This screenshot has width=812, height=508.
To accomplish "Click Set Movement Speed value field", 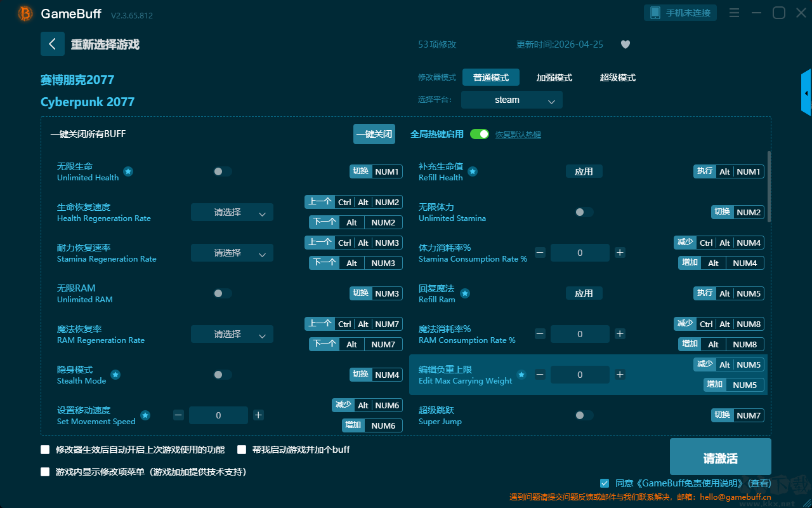I will 218,415.
